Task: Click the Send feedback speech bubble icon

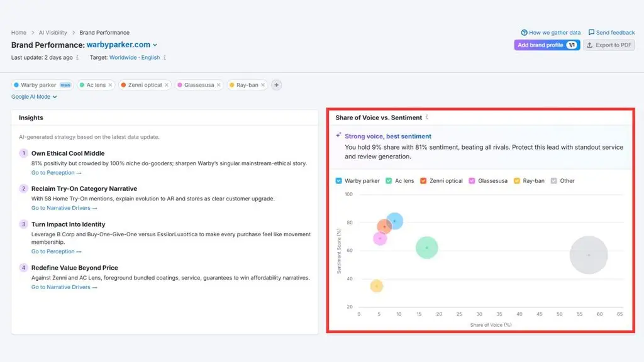Action: (591, 33)
